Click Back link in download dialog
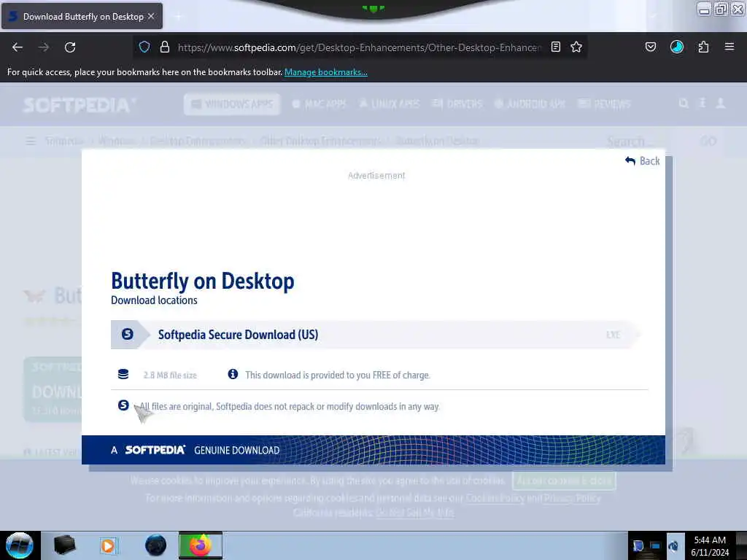 (643, 161)
